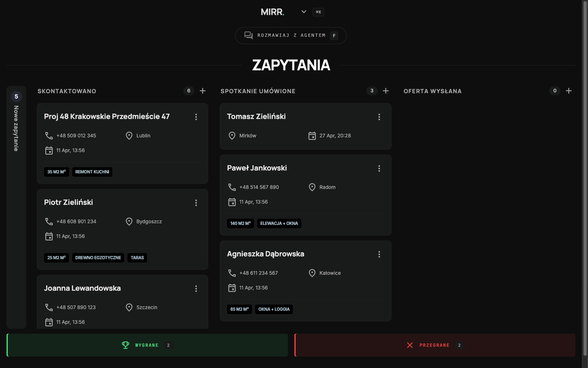
Task: Click calendar icon on Proj 48 card
Action: 49,150
